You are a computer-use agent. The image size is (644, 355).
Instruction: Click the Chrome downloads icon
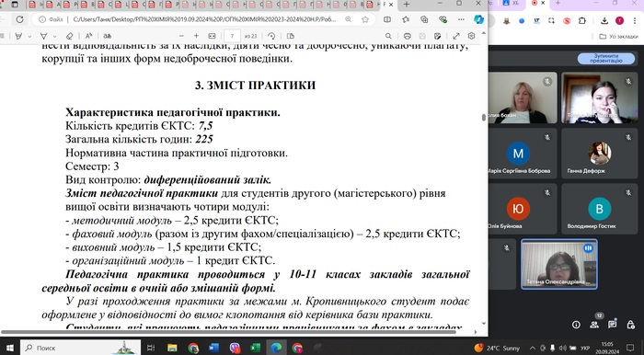[604, 21]
